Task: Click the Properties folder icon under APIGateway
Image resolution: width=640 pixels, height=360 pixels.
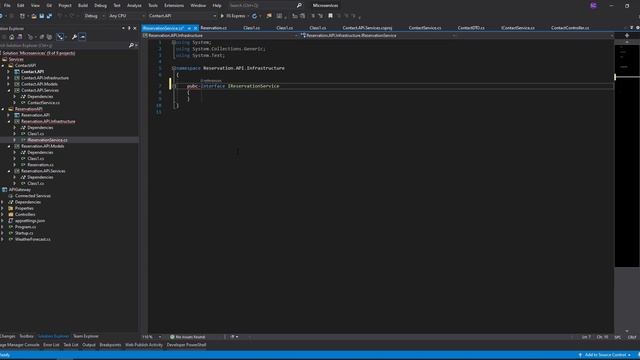Action: tap(11, 208)
